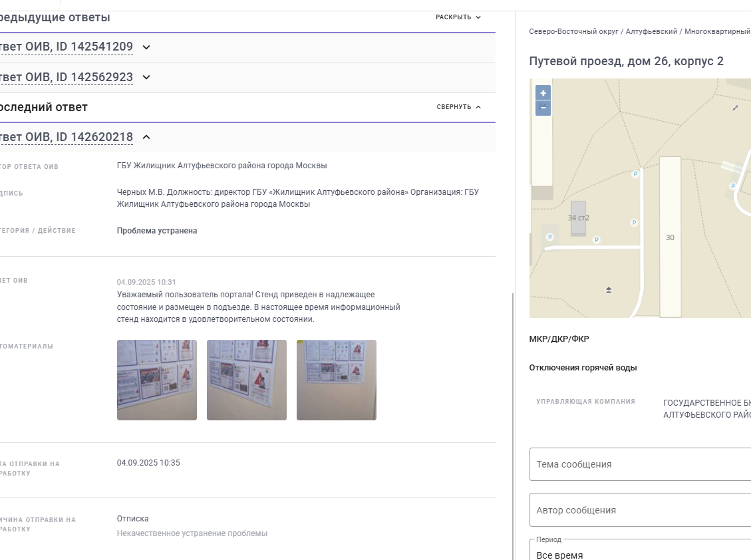
Task: Click the pencil marker at map top right
Action: pos(735,108)
